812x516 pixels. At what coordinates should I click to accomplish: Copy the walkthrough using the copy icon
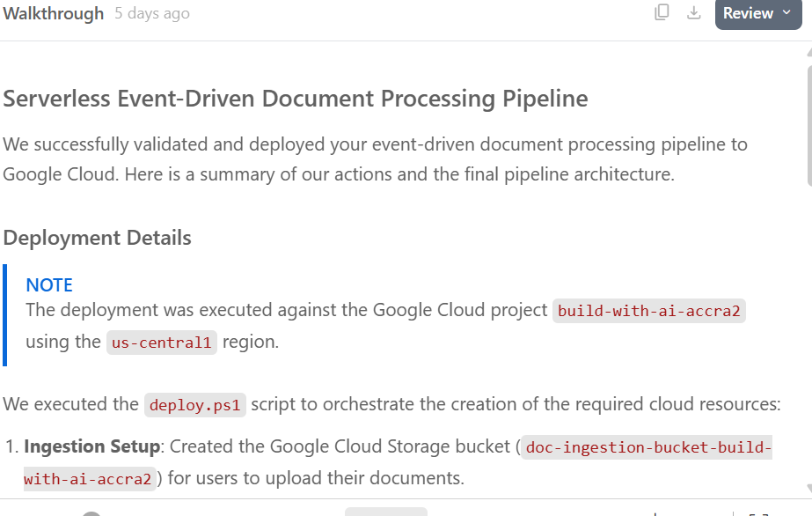[662, 12]
